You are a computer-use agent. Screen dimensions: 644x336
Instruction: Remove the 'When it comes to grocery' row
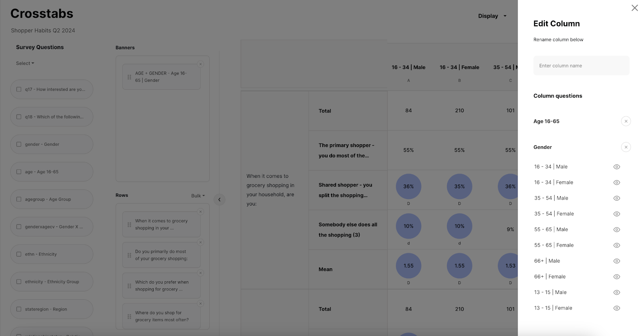[x=200, y=212]
